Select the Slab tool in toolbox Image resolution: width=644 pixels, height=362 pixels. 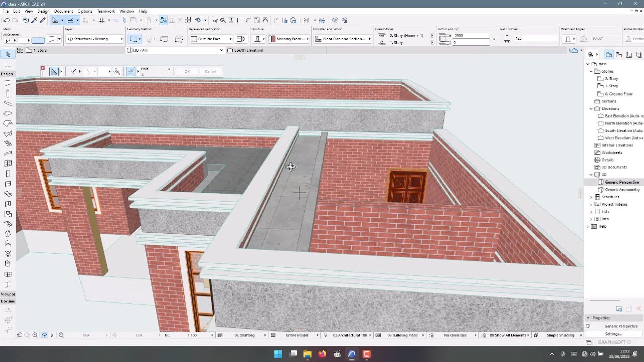(x=8, y=114)
